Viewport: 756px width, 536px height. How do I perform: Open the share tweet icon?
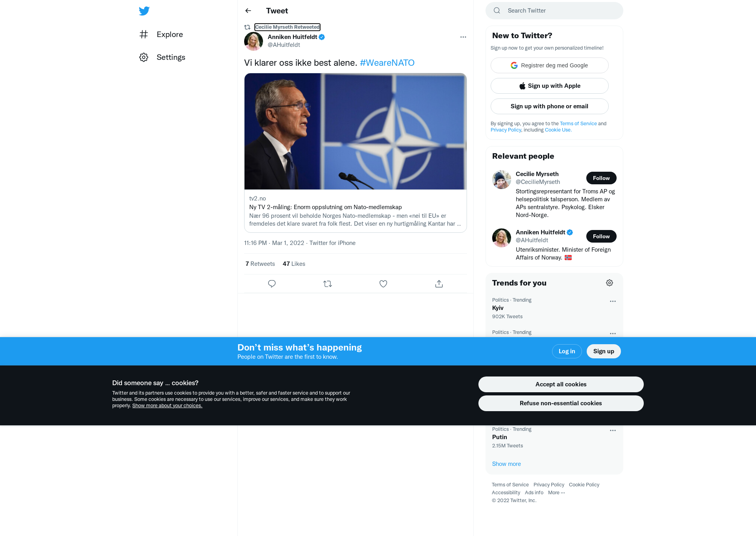[x=439, y=284]
